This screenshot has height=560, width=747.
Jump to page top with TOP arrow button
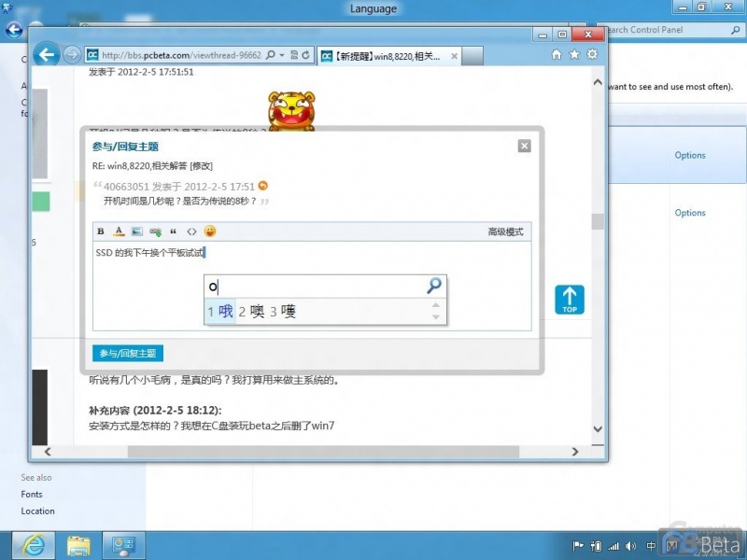570,300
